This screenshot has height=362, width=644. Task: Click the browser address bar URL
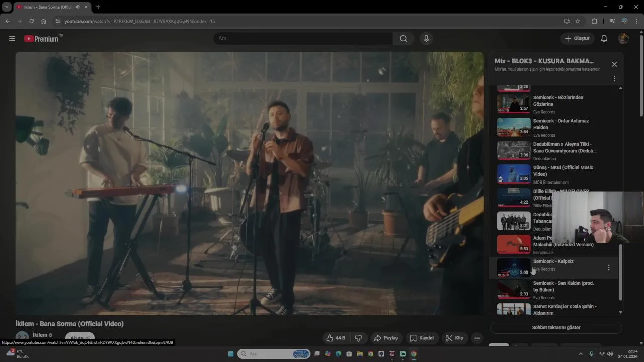tap(140, 21)
